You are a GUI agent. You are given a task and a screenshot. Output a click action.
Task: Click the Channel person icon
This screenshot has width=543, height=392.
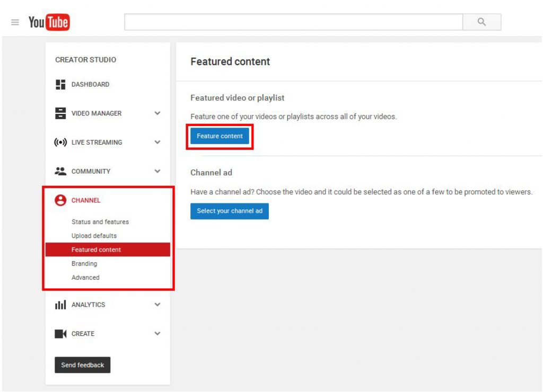click(x=60, y=200)
